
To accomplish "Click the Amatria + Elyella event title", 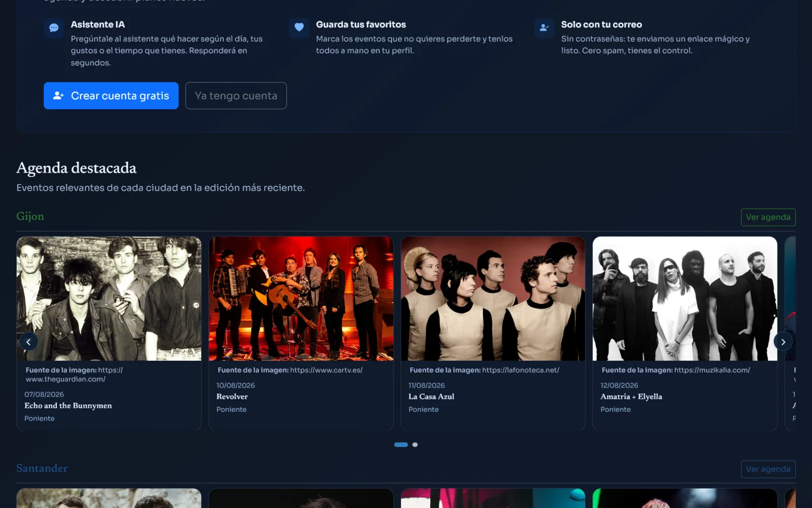I will click(x=631, y=396).
